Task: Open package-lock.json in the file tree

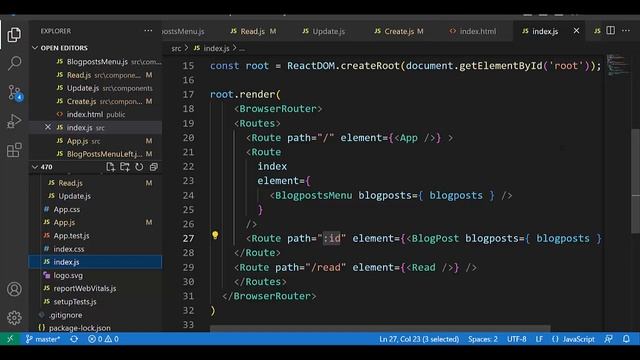Action: (x=96, y=327)
